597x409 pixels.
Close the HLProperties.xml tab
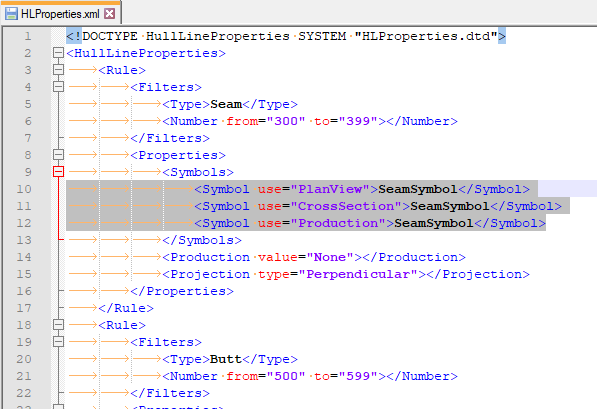[x=110, y=14]
